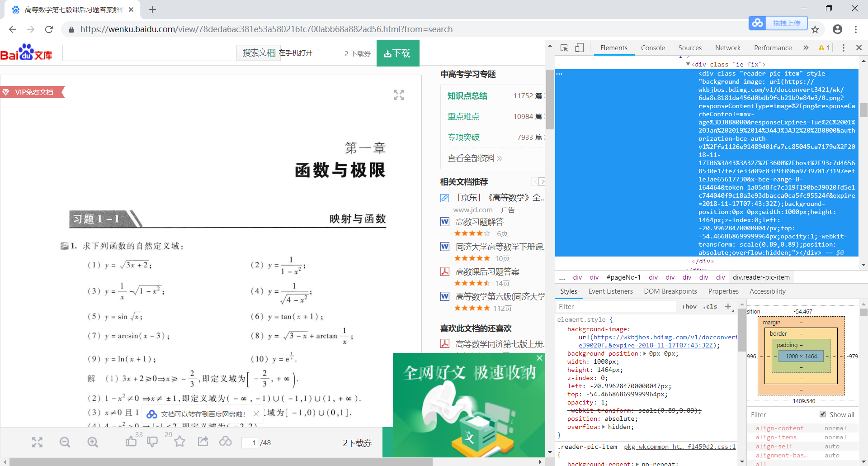Click the browser forward arrow
This screenshot has height=466, width=868.
(x=31, y=29)
